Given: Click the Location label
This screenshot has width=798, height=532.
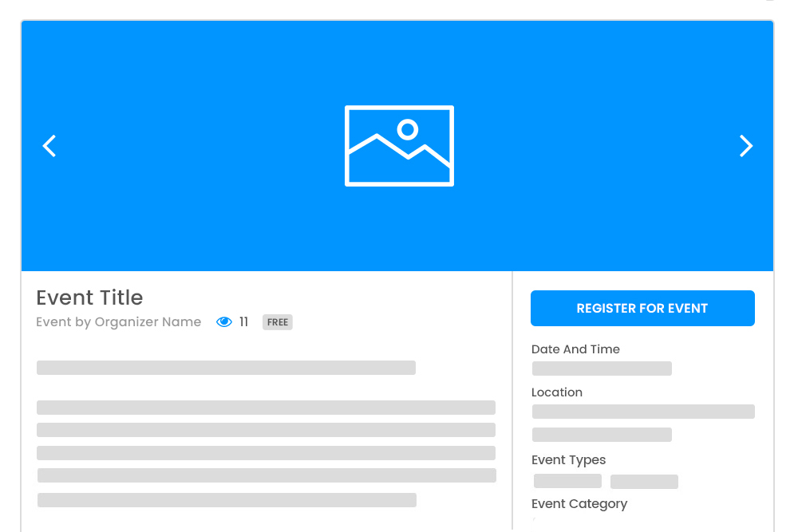Looking at the screenshot, I should pos(557,392).
